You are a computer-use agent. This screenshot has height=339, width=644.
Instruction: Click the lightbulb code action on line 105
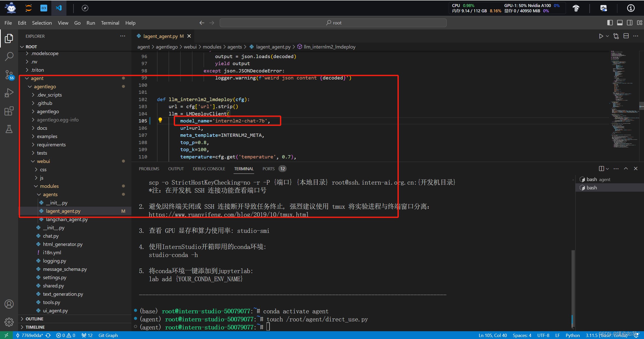point(160,120)
